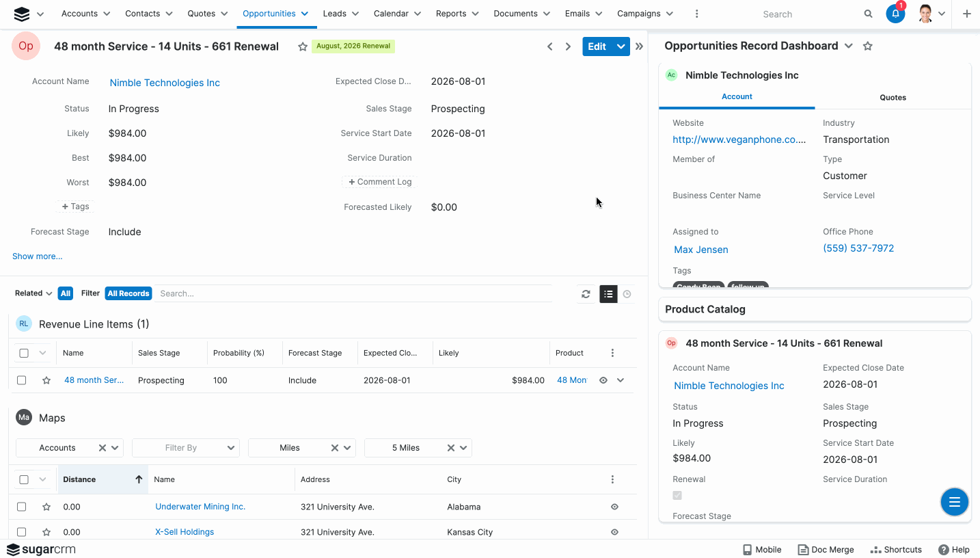Open the activity stream clock icon
Viewport: 980px width, 558px height.
[x=627, y=294]
